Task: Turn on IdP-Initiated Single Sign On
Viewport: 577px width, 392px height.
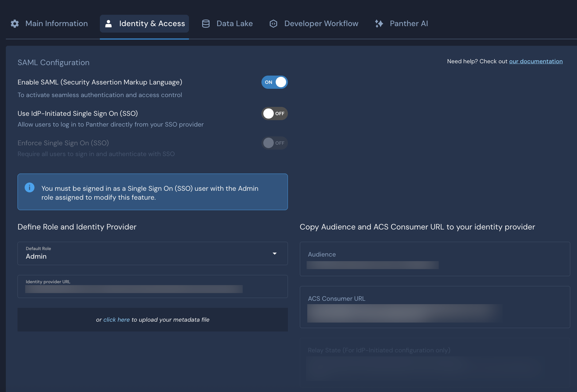Action: [275, 113]
